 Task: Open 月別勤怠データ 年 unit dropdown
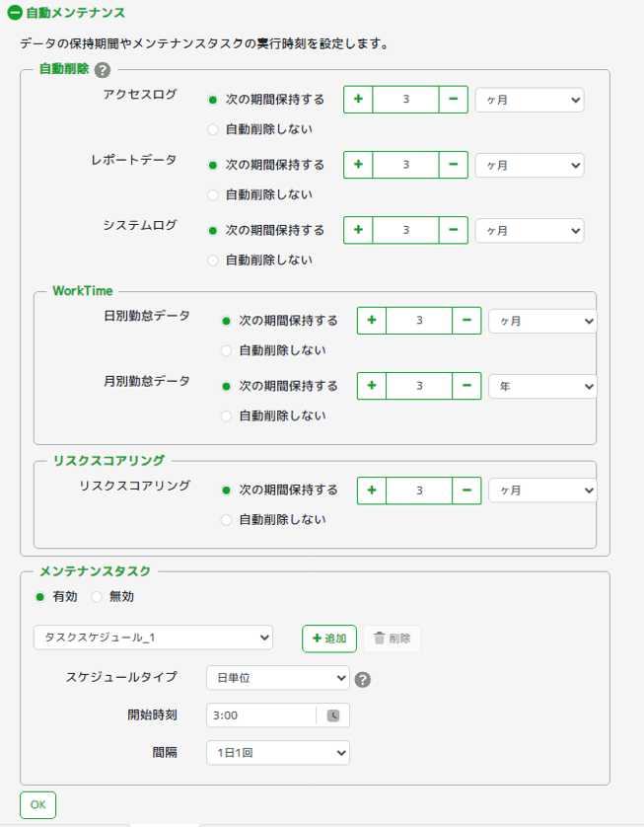pos(542,387)
